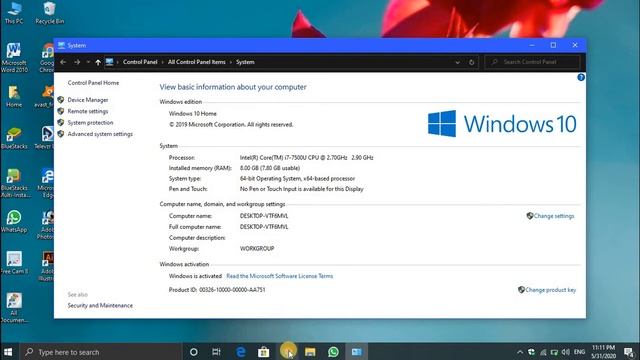The image size is (640, 360).
Task: Click the network tray icon
Action: tap(543, 352)
